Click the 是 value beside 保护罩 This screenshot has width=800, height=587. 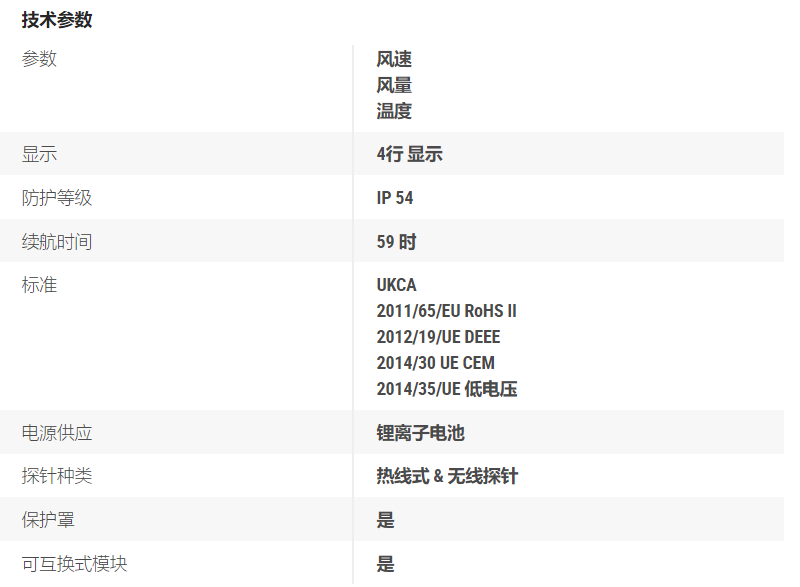click(x=386, y=520)
